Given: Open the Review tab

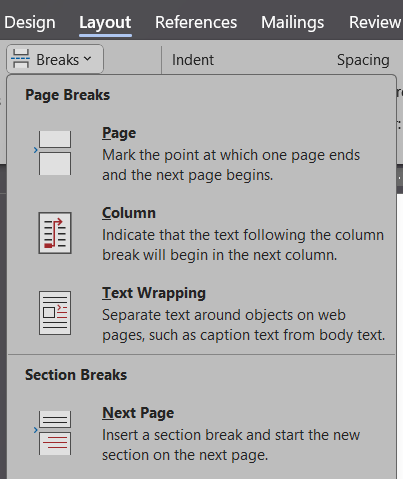Looking at the screenshot, I should [375, 23].
